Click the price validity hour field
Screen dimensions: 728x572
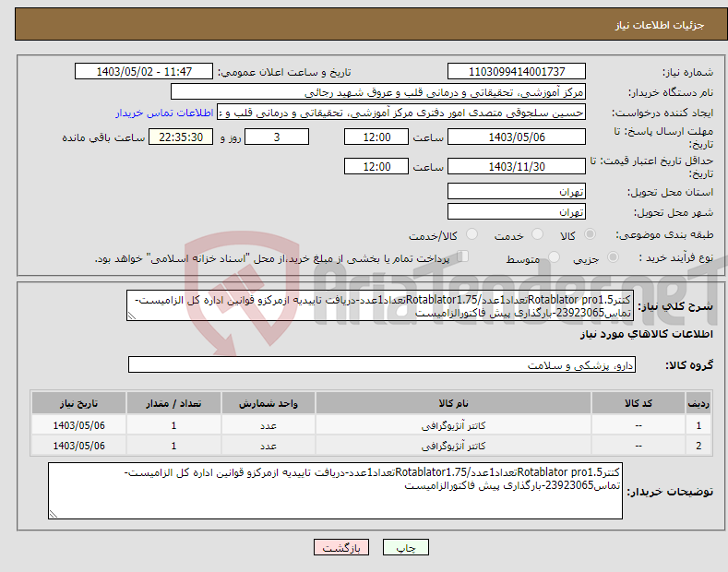pyautogui.click(x=376, y=166)
